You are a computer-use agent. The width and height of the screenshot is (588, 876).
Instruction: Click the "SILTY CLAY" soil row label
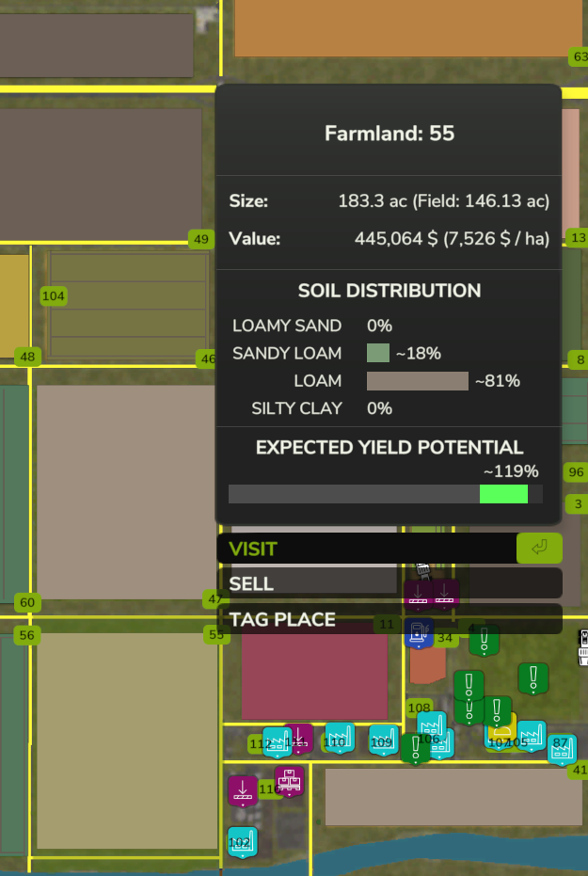[296, 408]
